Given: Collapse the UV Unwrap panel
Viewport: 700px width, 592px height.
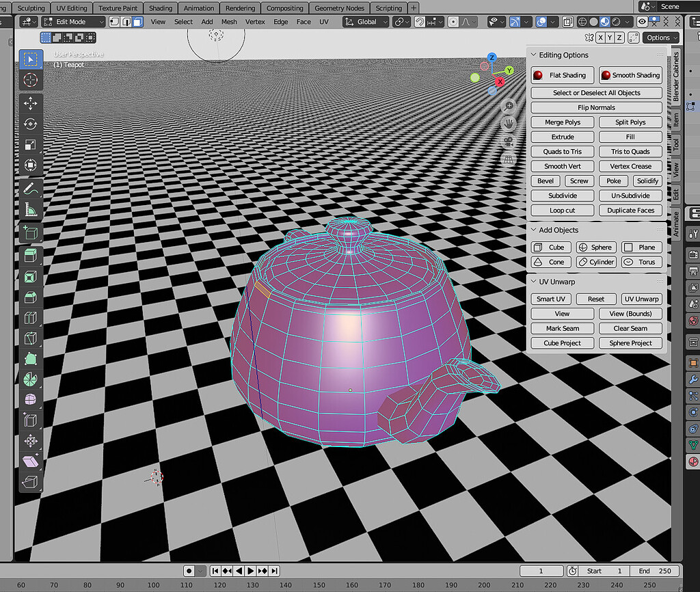Looking at the screenshot, I should pyautogui.click(x=533, y=282).
